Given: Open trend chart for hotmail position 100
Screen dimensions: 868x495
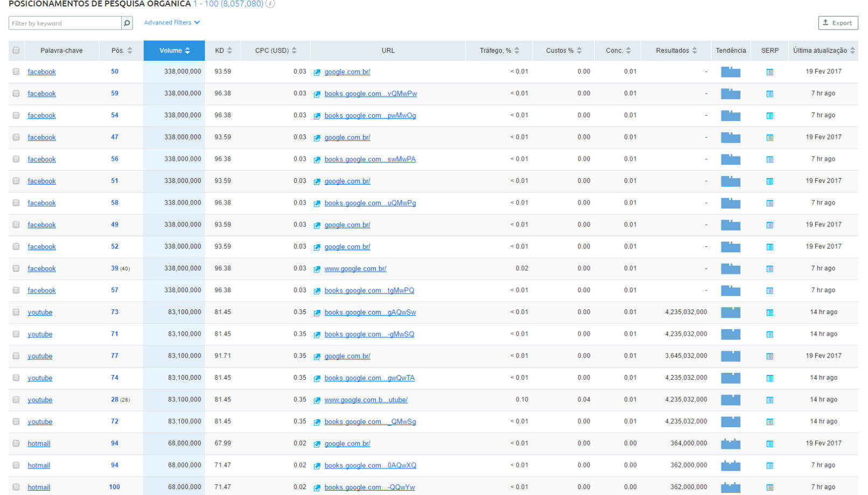Looking at the screenshot, I should pyautogui.click(x=731, y=487).
